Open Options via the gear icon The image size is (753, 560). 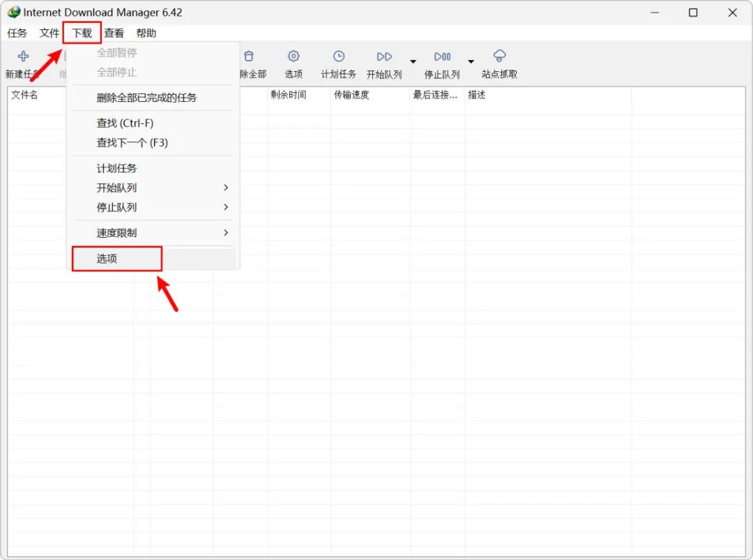[x=294, y=56]
